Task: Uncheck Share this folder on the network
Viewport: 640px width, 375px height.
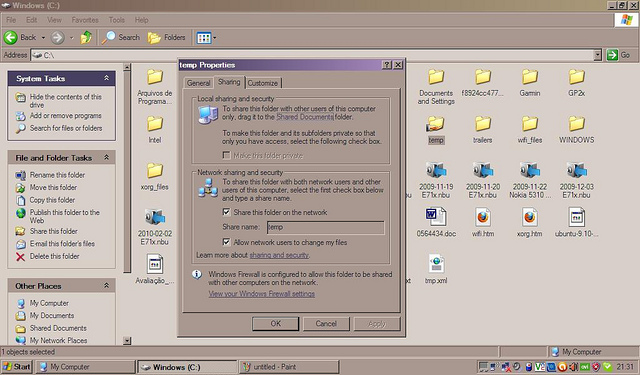Action: pos(226,212)
